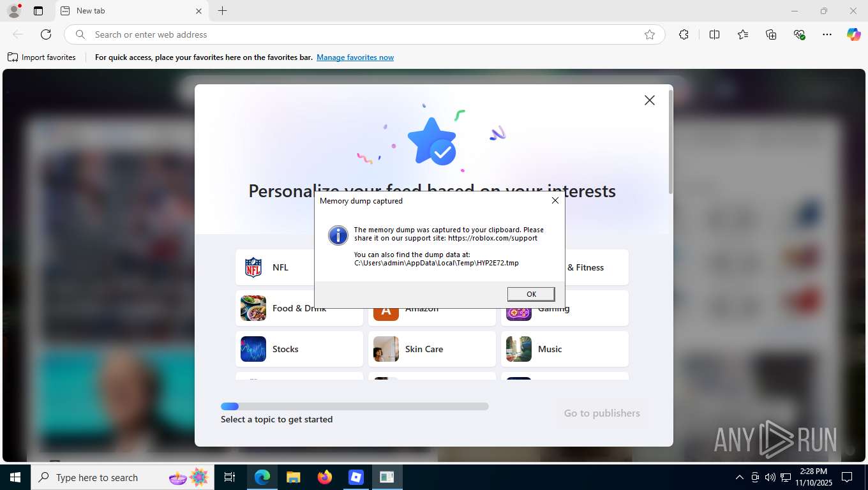
Task: Open the Collections icon
Action: [x=771, y=34]
